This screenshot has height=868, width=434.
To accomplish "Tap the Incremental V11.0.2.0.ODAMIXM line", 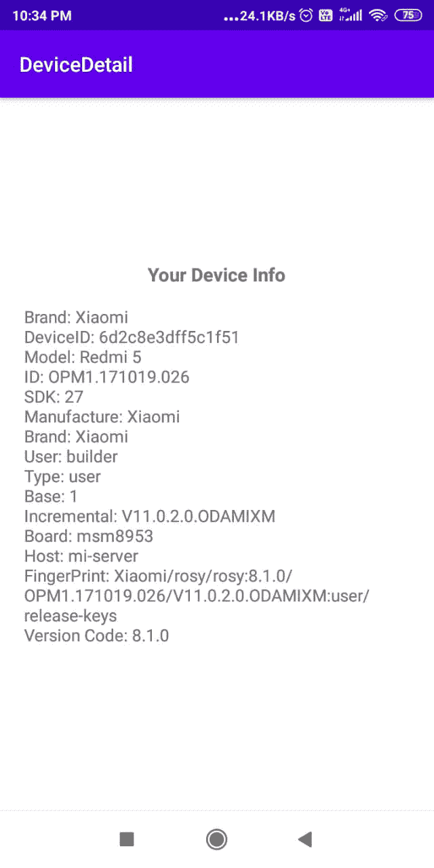I will [x=150, y=516].
